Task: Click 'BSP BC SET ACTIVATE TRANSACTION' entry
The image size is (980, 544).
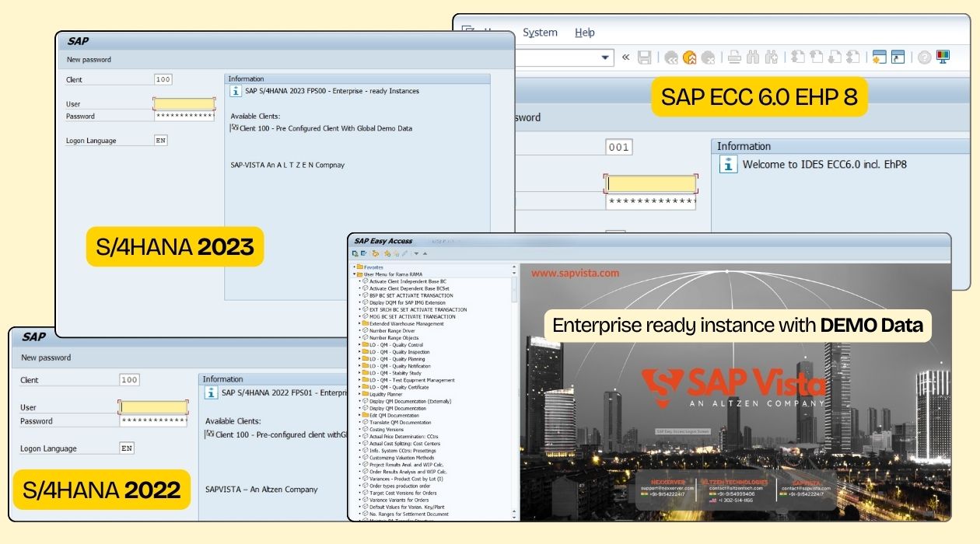Action: (411, 295)
